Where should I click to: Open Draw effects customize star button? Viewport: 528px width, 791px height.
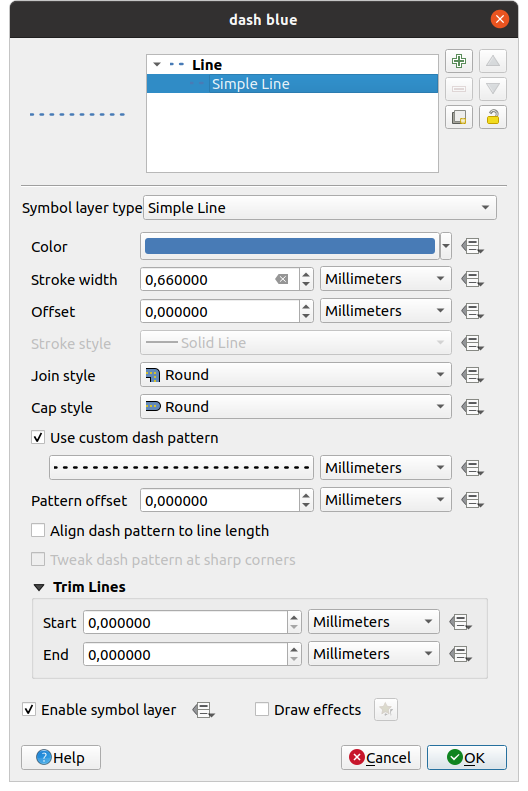coord(386,710)
